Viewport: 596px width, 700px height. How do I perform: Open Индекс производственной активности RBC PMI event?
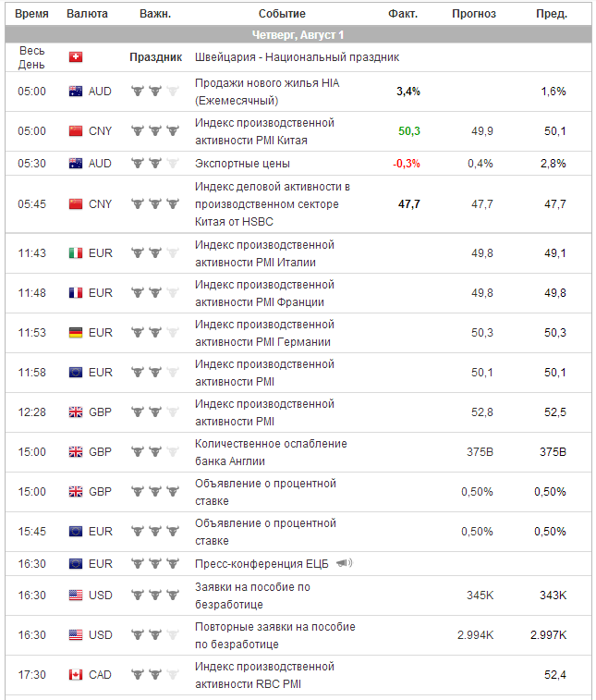[264, 675]
